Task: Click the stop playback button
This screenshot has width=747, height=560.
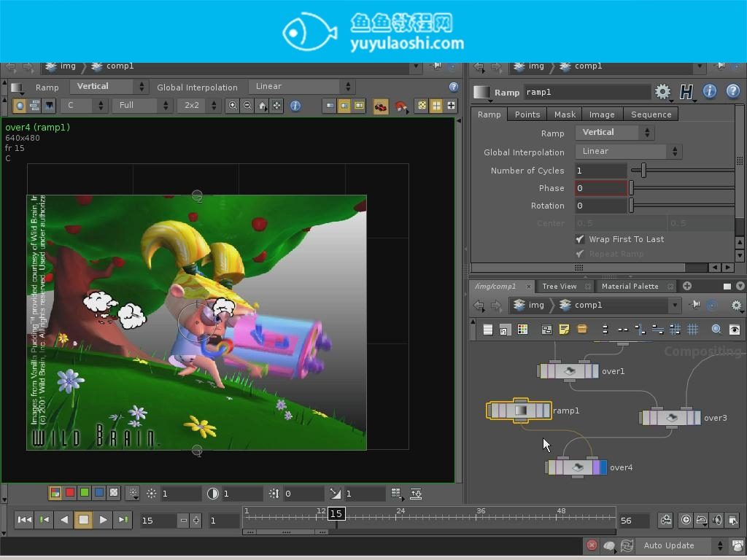Action: tap(83, 519)
